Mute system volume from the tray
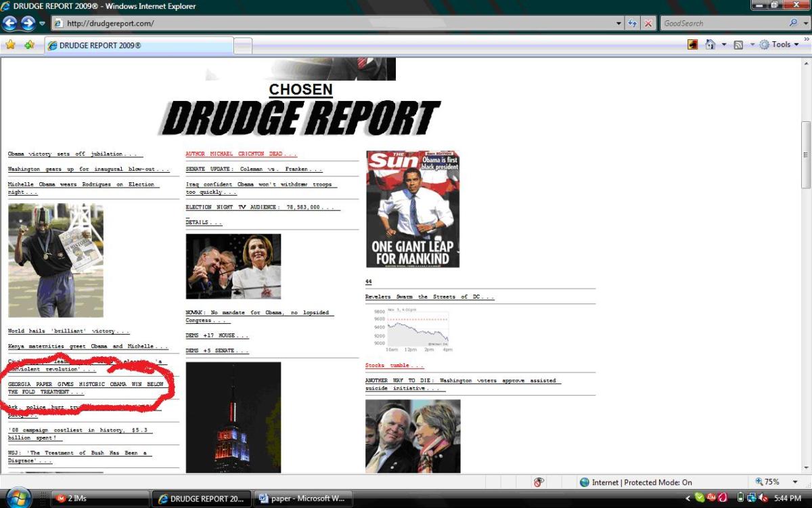This screenshot has width=812, height=508. [x=763, y=498]
